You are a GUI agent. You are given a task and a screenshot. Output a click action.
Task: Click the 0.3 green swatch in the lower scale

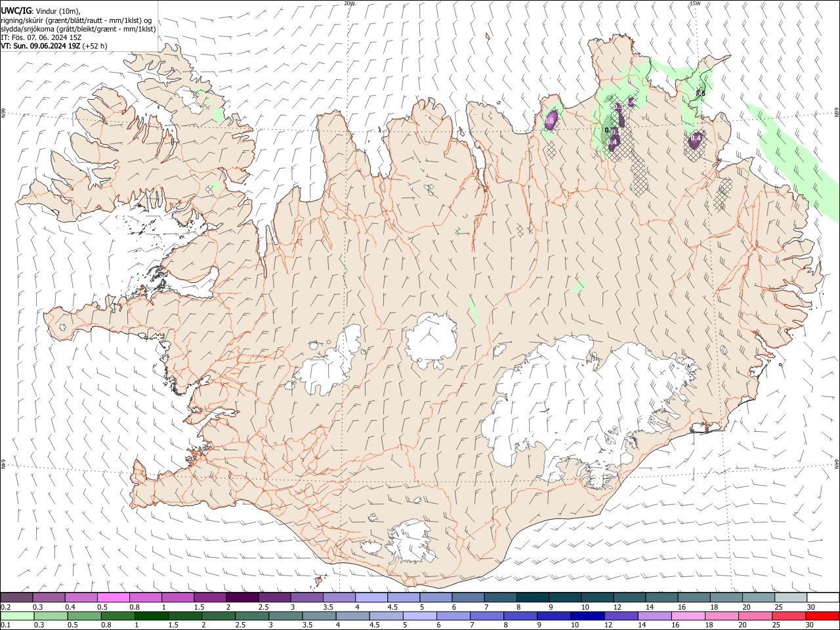(51, 616)
